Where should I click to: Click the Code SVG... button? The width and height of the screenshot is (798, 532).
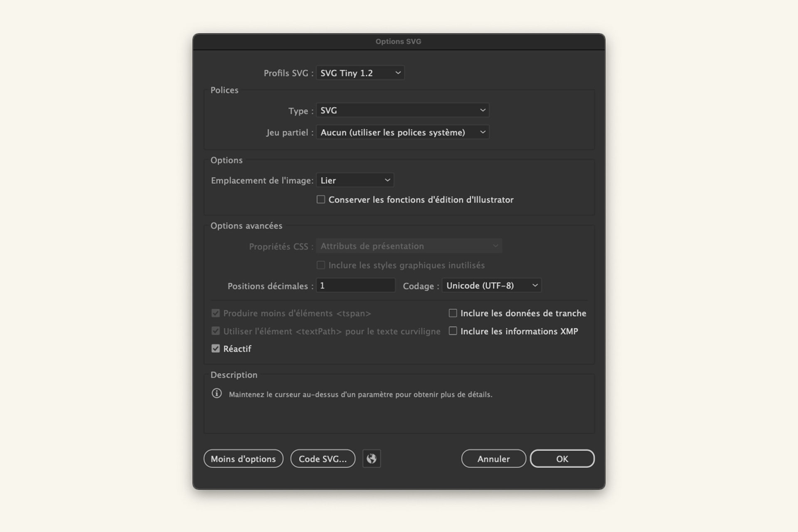(x=323, y=458)
